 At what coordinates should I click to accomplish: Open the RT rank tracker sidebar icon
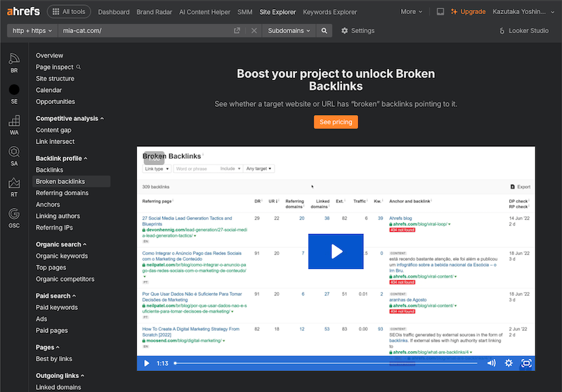14,186
